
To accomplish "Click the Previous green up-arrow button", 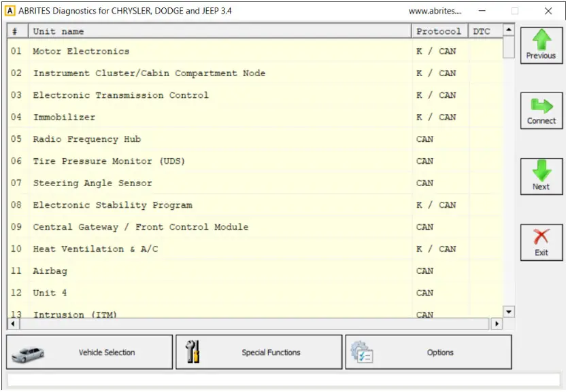I will point(541,46).
